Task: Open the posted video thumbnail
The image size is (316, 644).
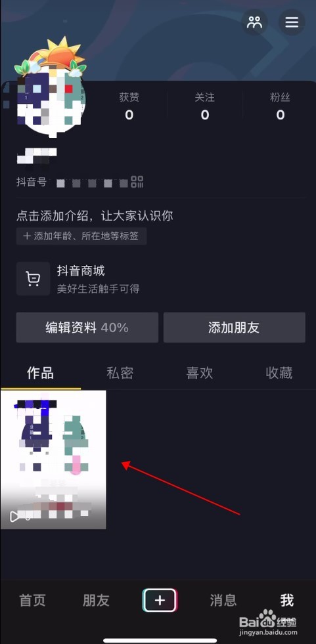Action: tap(53, 460)
